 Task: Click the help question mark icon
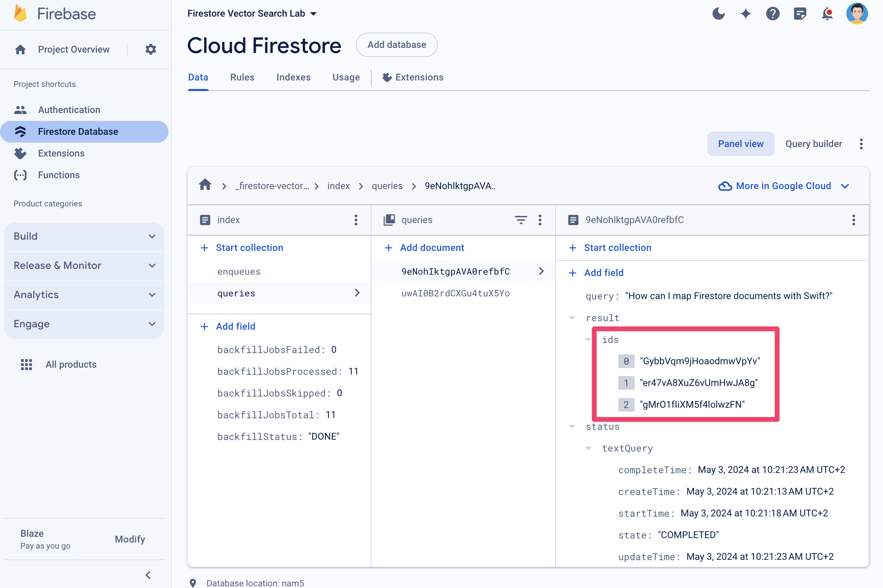773,13
